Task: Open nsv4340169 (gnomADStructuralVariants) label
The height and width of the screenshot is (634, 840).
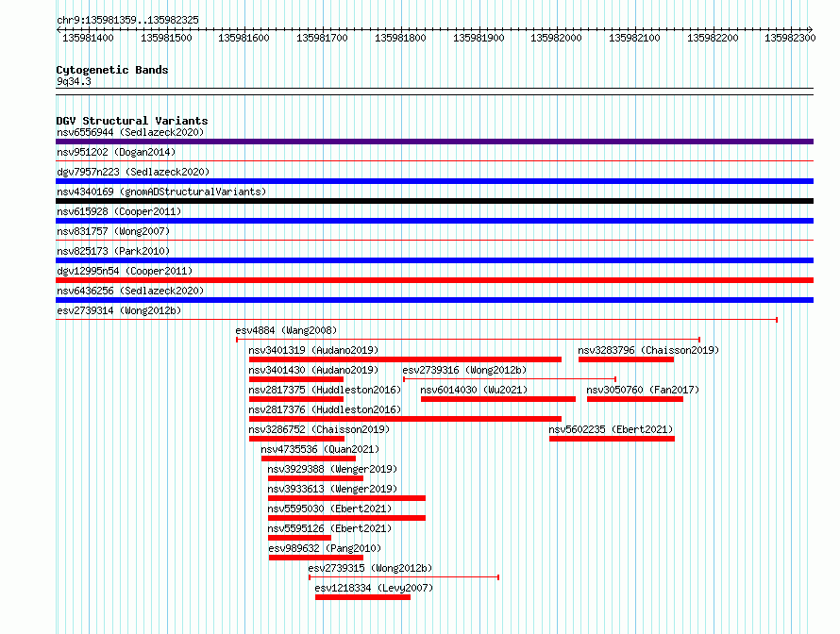Action: coord(161,192)
